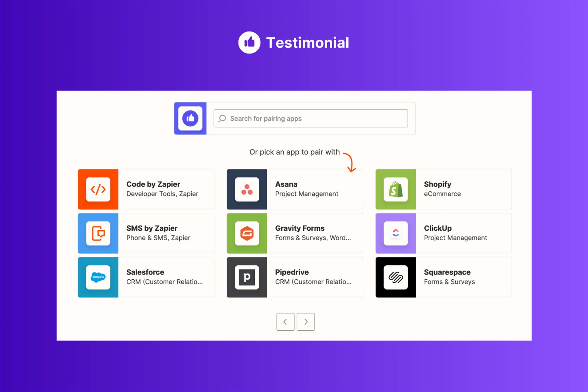The height and width of the screenshot is (392, 588).
Task: Go to next page of apps
Action: tap(306, 322)
